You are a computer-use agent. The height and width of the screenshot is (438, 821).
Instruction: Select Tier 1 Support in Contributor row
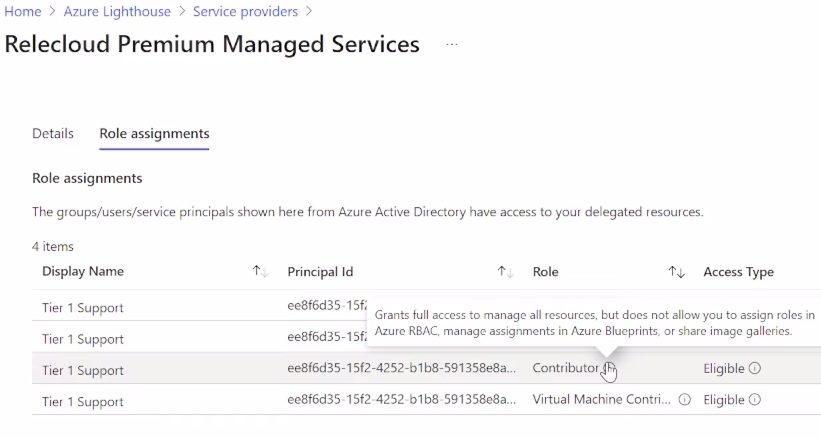coord(83,370)
